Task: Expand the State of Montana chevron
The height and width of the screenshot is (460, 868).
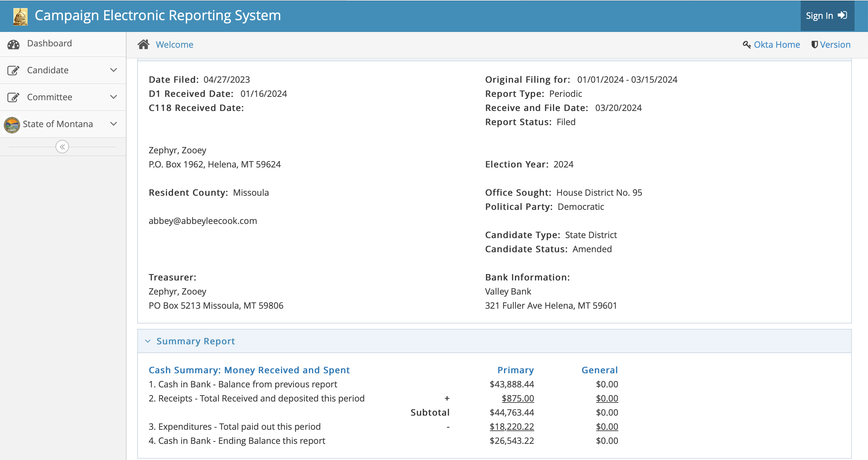Action: pyautogui.click(x=114, y=124)
